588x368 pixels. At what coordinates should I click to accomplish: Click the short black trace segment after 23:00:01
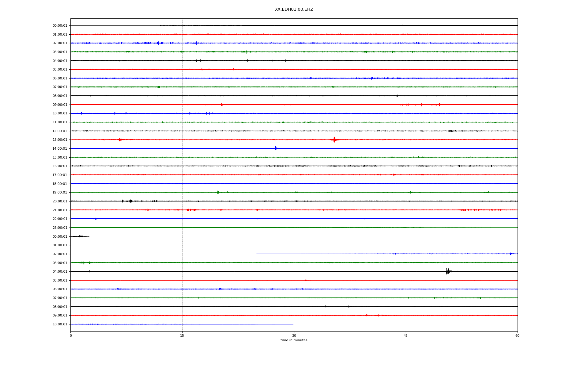tap(80, 236)
